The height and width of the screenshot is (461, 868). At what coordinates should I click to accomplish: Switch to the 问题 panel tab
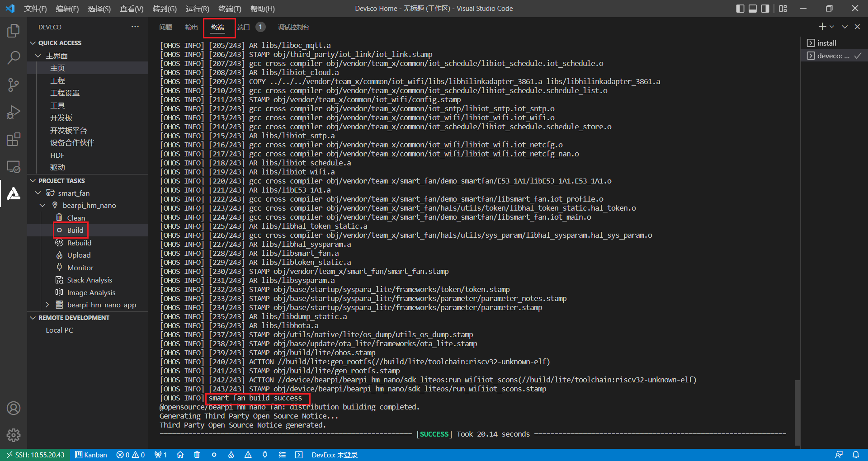165,27
